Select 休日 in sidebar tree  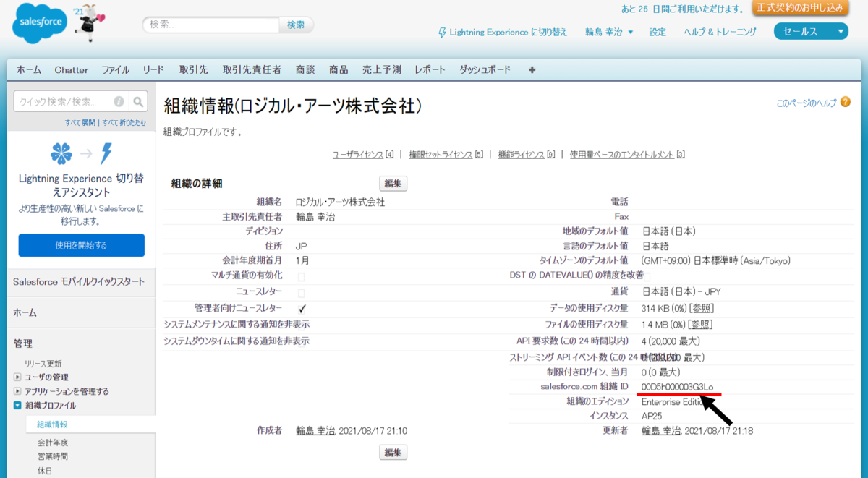click(x=46, y=471)
